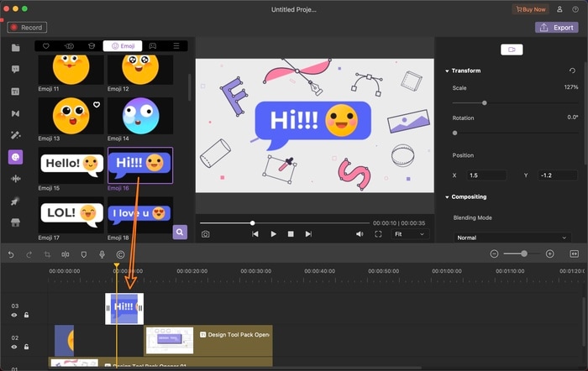Open the user account icon

click(559, 9)
